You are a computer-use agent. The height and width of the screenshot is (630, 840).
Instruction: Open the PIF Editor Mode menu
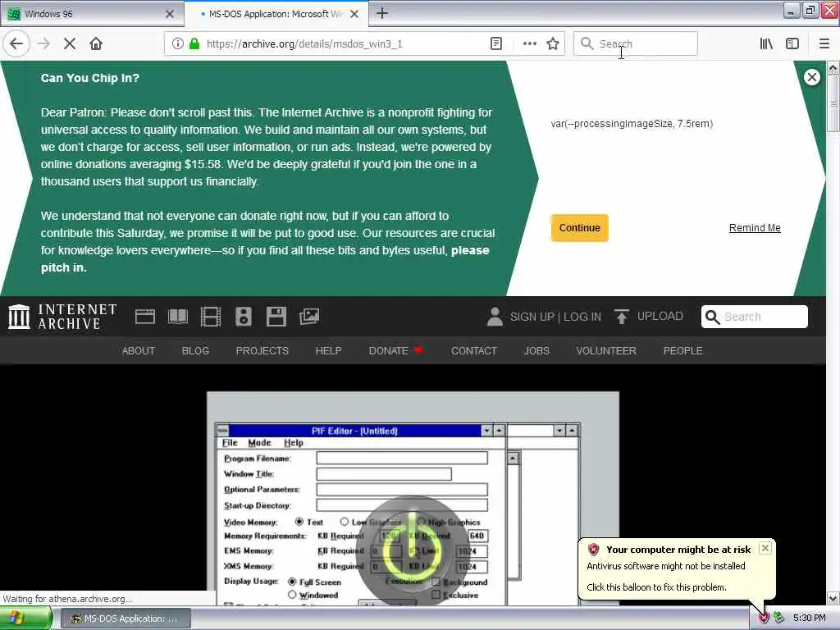pos(259,442)
